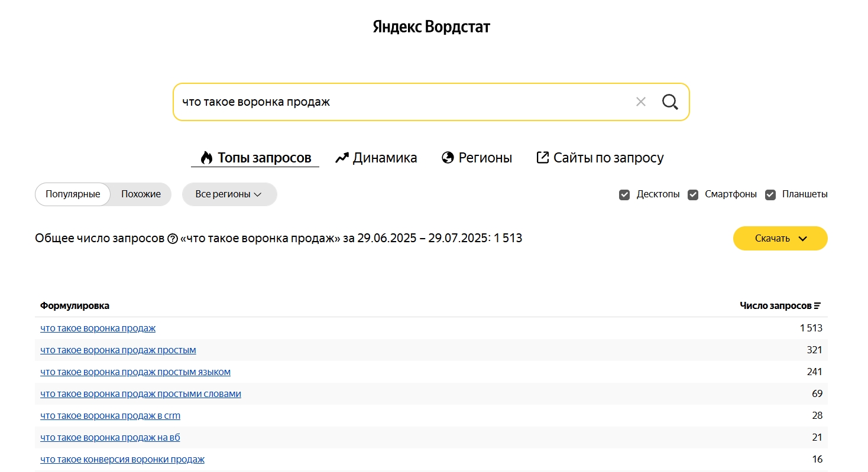Screen dimensions: 868x472
Task: Click the fire icon on Топы запросов tab
Action: coord(206,157)
